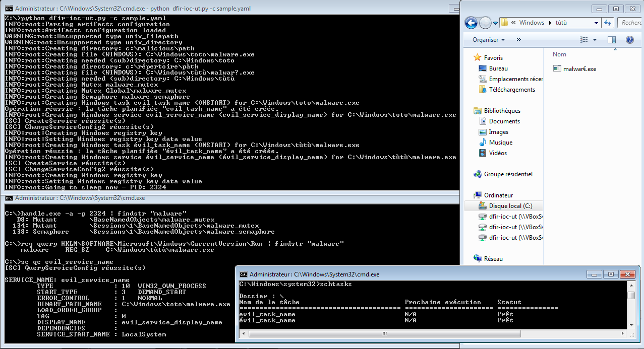Click the schtasks cmd window's title bar icon
644x349 pixels.
pos(243,274)
